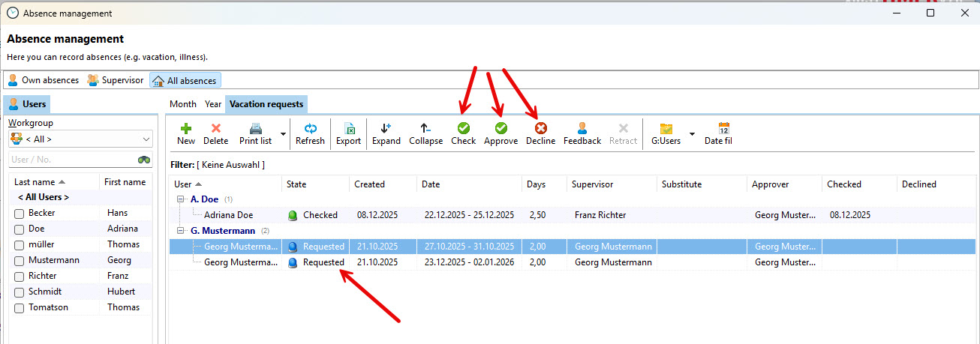The height and width of the screenshot is (344, 980).
Task: Open Feedback from the toolbar
Action: tap(582, 129)
